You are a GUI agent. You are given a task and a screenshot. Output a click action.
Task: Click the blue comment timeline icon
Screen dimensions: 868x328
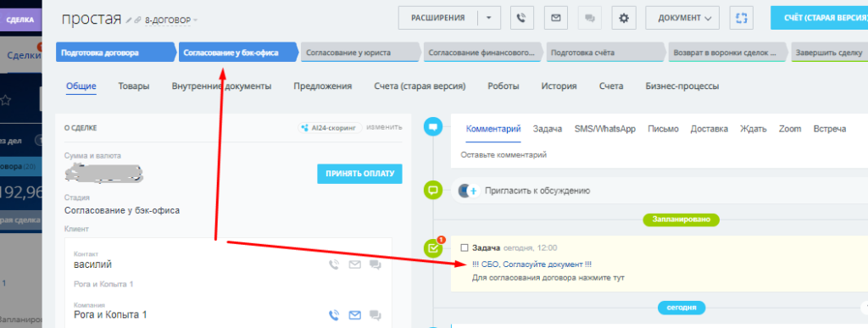[x=433, y=127]
